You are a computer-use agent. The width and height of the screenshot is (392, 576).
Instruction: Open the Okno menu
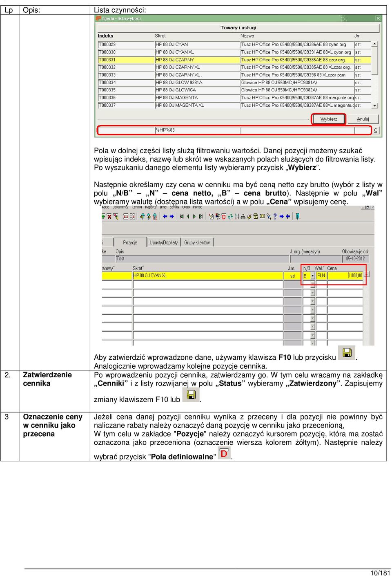pyautogui.click(x=186, y=207)
